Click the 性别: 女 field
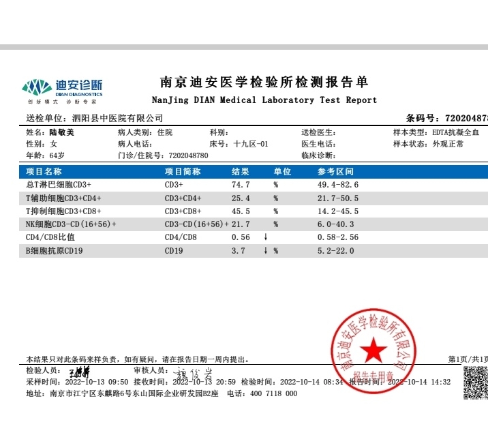The image size is (488, 448). click(42, 144)
